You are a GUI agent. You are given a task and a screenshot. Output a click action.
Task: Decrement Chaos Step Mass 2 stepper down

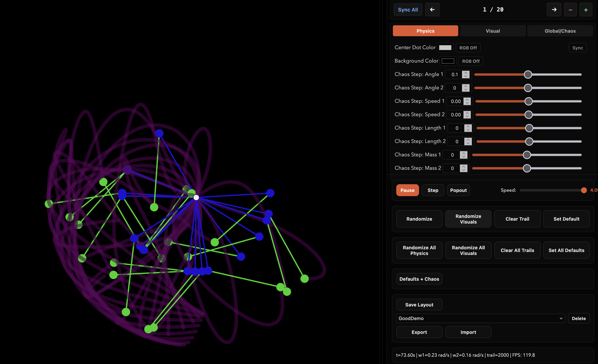click(x=463, y=170)
